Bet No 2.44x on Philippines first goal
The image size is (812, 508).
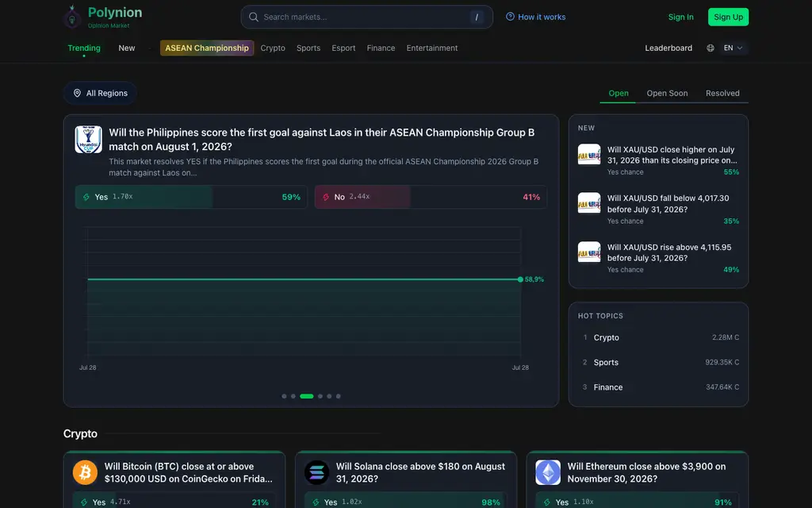click(x=431, y=197)
